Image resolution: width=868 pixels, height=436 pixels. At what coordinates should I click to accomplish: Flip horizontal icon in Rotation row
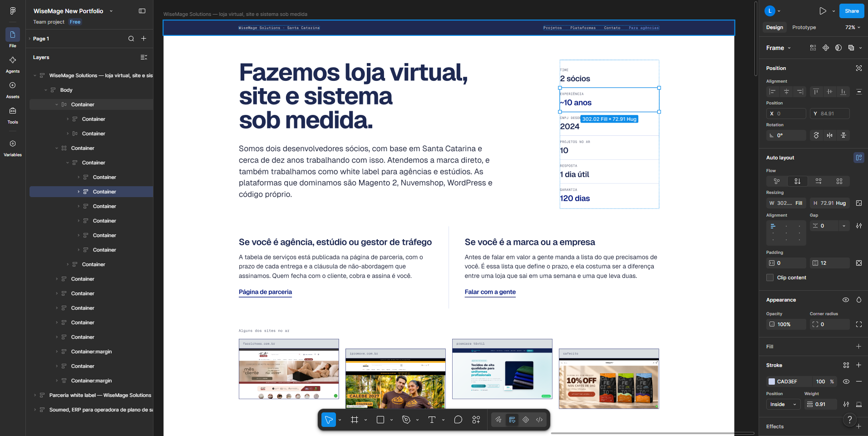click(830, 135)
